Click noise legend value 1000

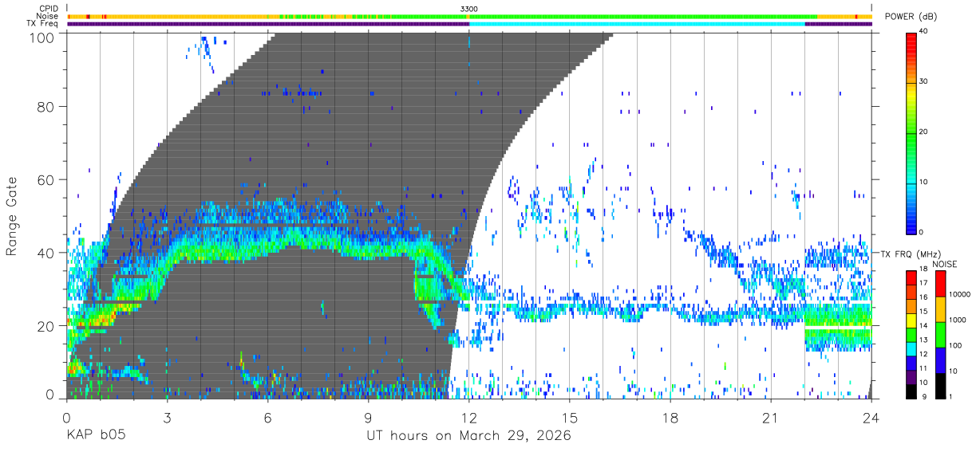(x=959, y=320)
